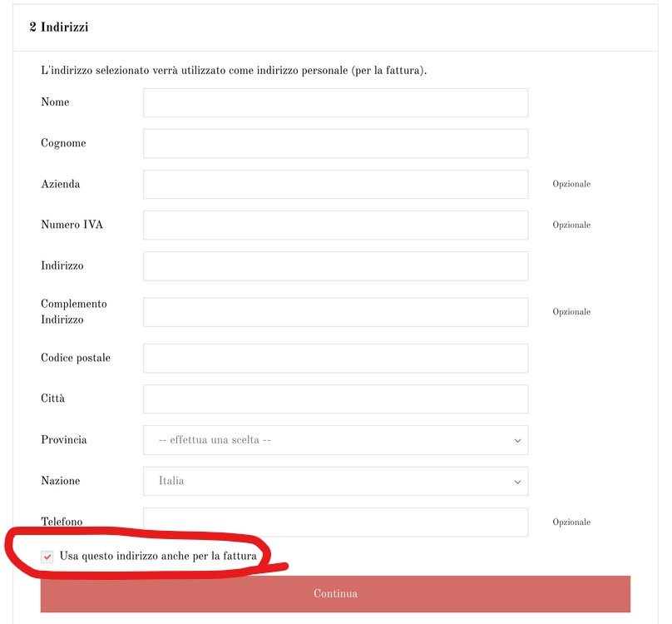Click the Provincia dropdown chevron arrow
The width and height of the screenshot is (672, 624).
(x=517, y=441)
